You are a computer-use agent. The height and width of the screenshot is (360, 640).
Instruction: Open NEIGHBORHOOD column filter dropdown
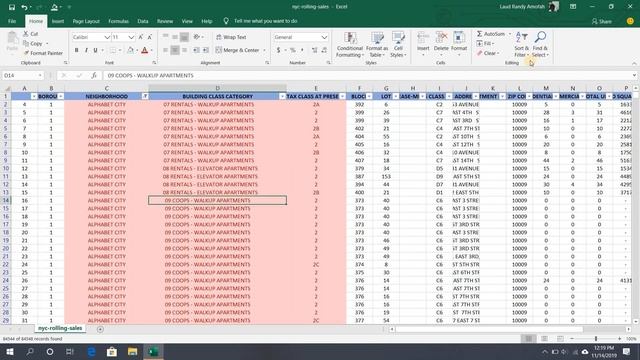pyautogui.click(x=145, y=96)
